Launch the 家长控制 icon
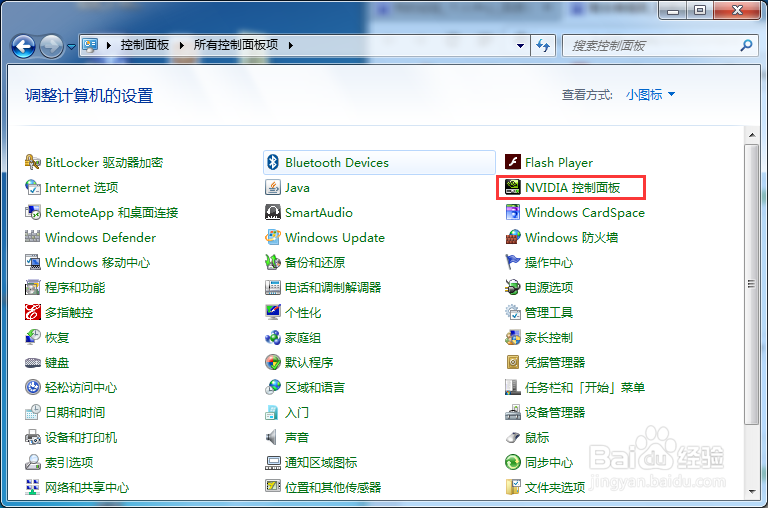 [x=513, y=337]
